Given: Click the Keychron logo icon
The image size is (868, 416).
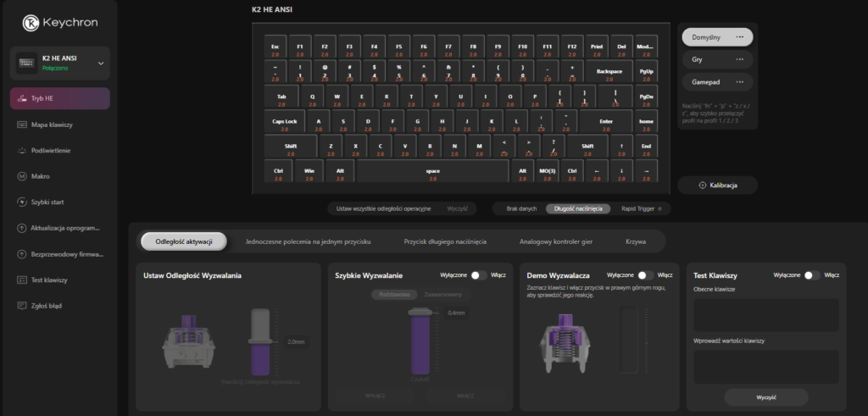Looking at the screenshot, I should tap(31, 23).
